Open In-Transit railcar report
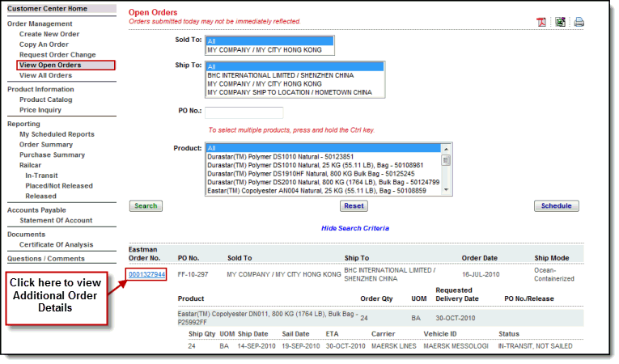Screen dimensions: 619x364 point(41,176)
